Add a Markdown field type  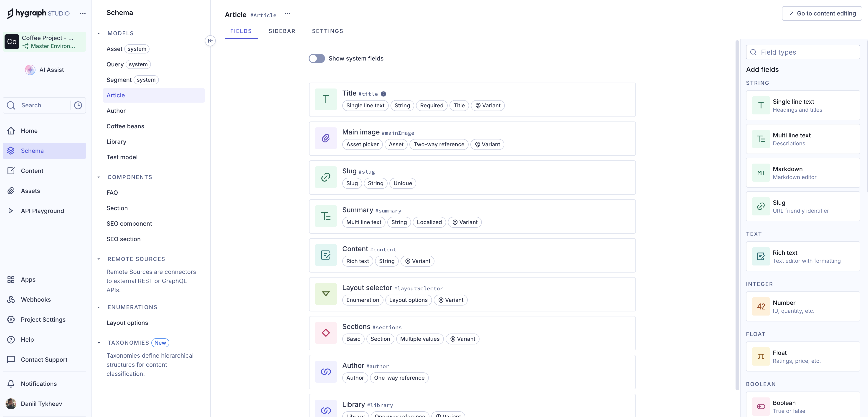(x=803, y=173)
